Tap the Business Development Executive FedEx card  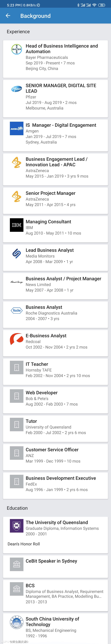point(55,486)
